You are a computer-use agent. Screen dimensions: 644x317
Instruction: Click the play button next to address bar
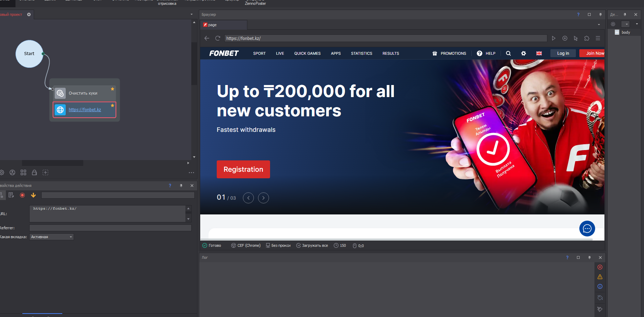click(554, 38)
